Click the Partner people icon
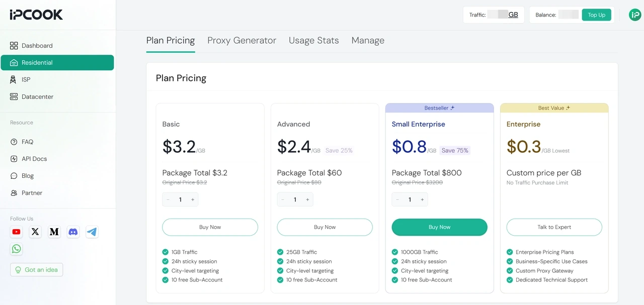The width and height of the screenshot is (644, 305). pos(14,193)
